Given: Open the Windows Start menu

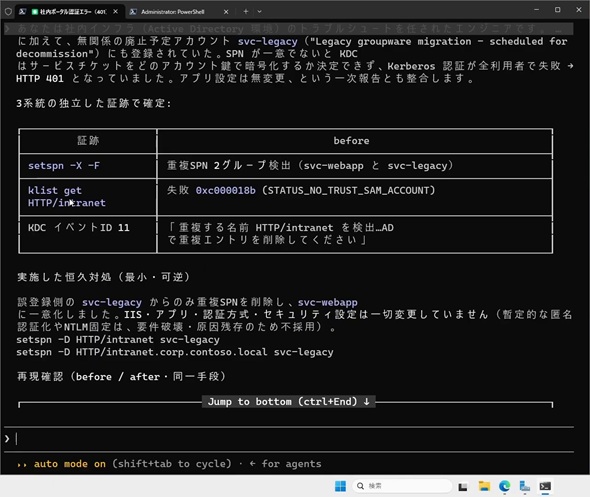Looking at the screenshot, I should (x=340, y=486).
